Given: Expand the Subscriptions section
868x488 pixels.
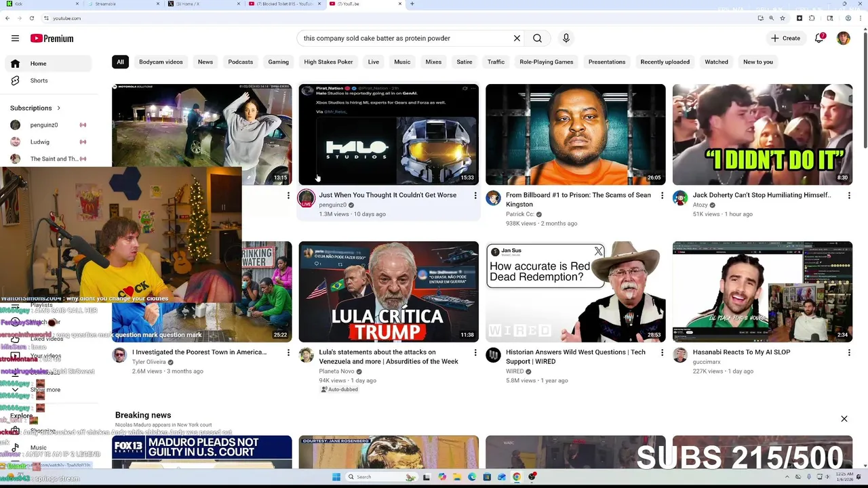Looking at the screenshot, I should click(x=35, y=108).
